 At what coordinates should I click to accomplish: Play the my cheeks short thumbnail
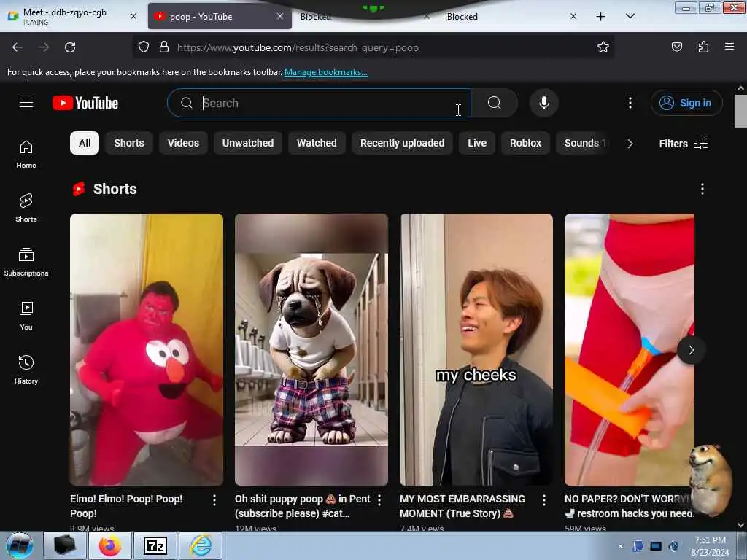pyautogui.click(x=476, y=349)
